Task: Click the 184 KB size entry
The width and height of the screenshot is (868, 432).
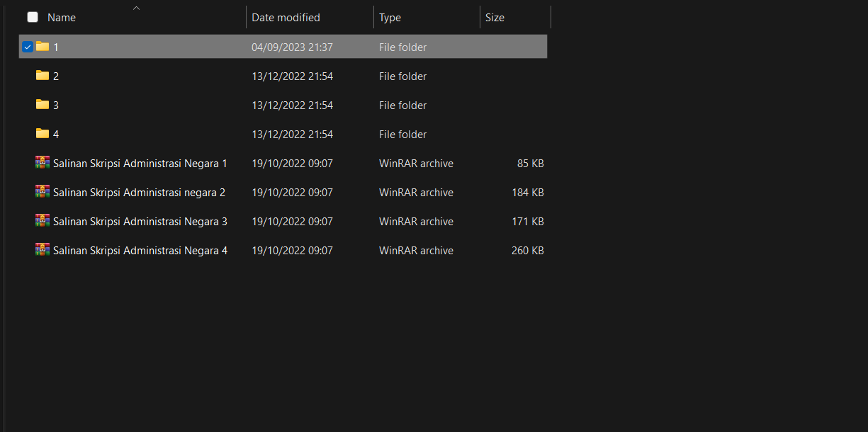Action: point(527,193)
